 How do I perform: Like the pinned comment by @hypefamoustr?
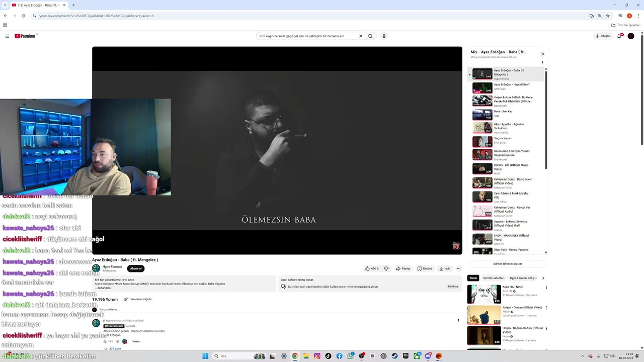(x=105, y=342)
